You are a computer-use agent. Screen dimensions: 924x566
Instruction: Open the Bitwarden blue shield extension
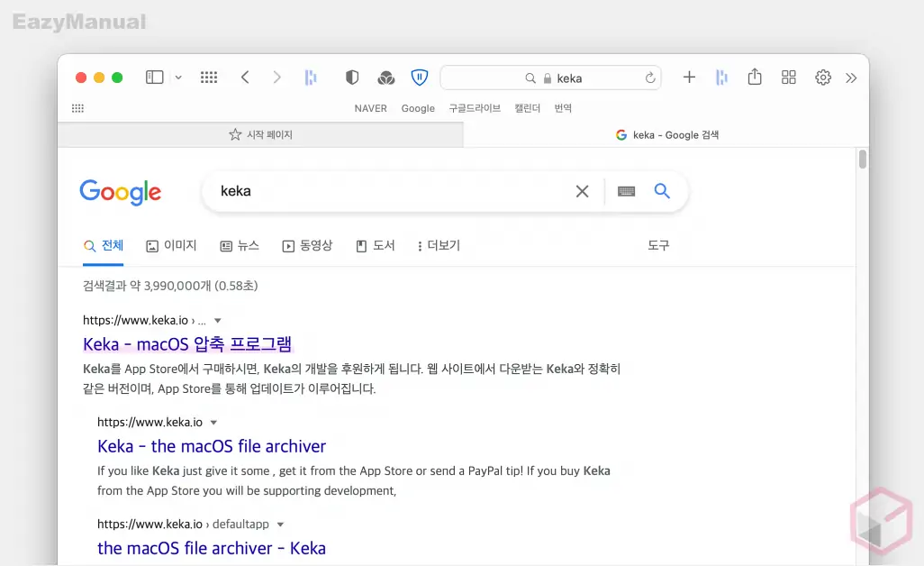pyautogui.click(x=419, y=78)
